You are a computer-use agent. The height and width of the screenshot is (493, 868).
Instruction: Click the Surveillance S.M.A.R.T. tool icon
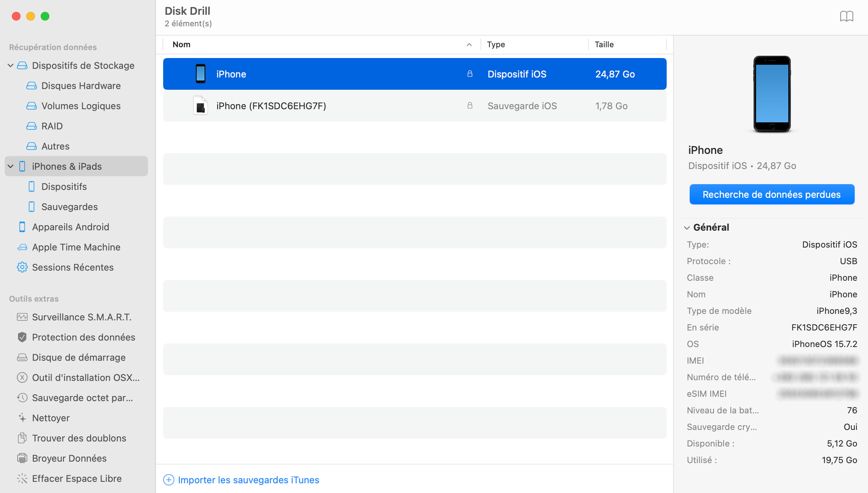point(22,317)
